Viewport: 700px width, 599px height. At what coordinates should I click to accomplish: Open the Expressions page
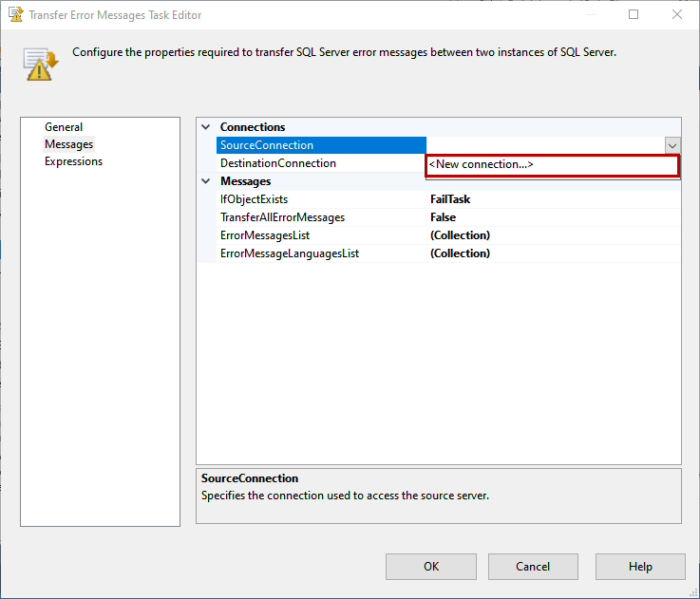(73, 161)
